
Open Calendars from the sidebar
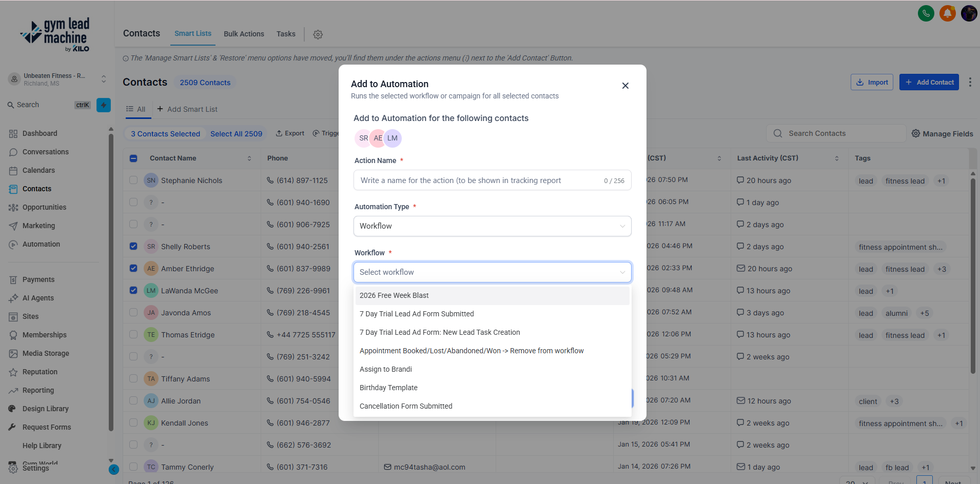(x=38, y=170)
